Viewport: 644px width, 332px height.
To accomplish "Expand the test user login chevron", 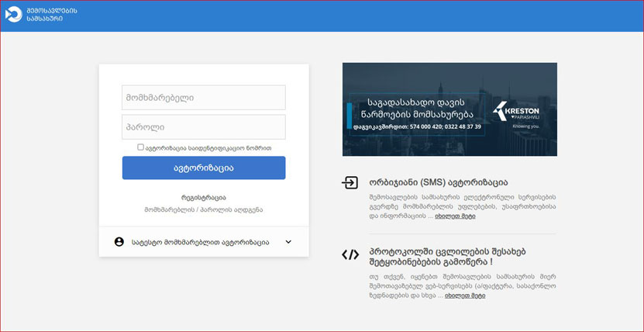I will coord(288,242).
